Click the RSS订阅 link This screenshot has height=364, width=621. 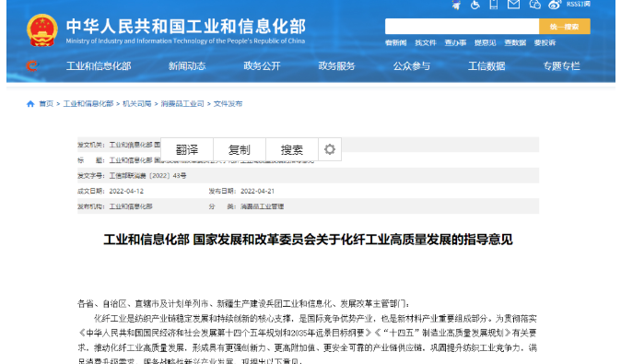579,4
